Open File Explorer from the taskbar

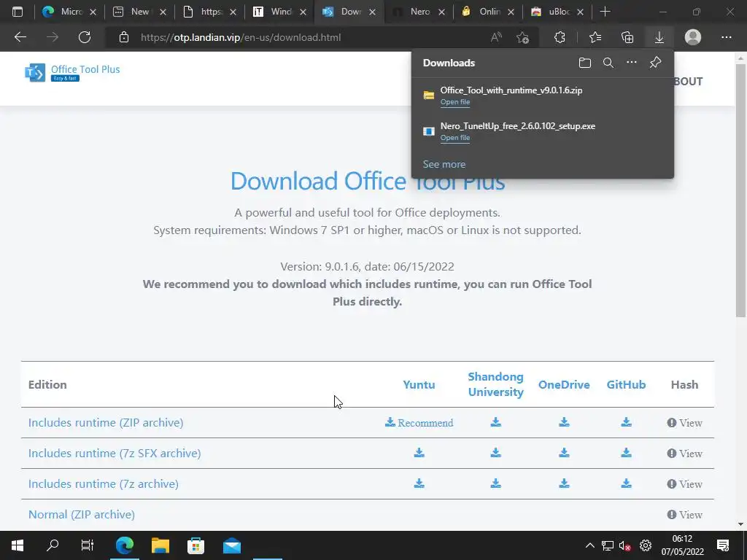point(160,545)
